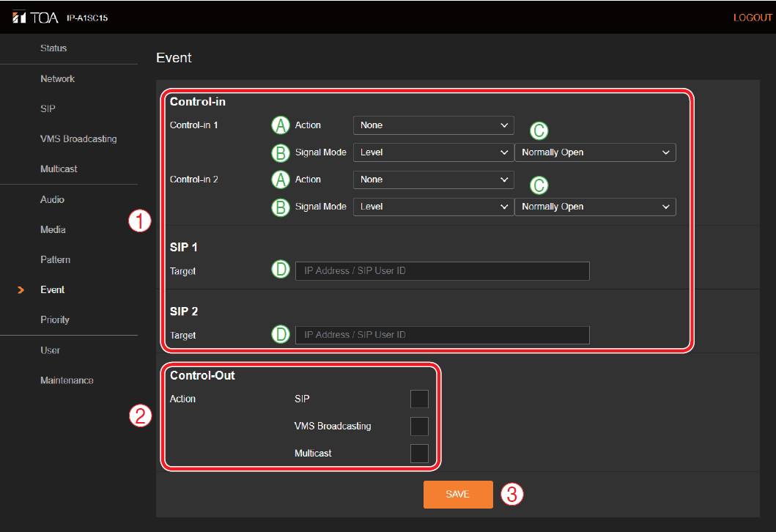Save the event settings
The image size is (776, 532).
(458, 495)
